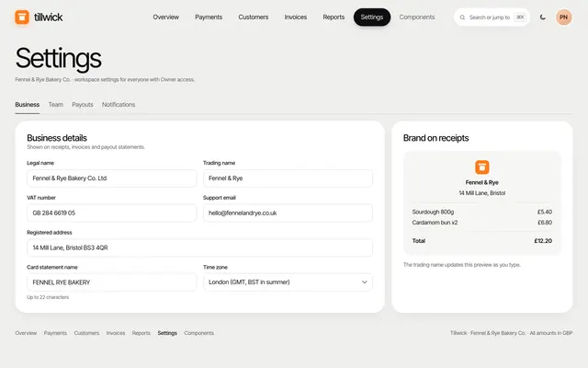This screenshot has width=588, height=368.
Task: Toggle dark mode moon icon
Action: 543,17
